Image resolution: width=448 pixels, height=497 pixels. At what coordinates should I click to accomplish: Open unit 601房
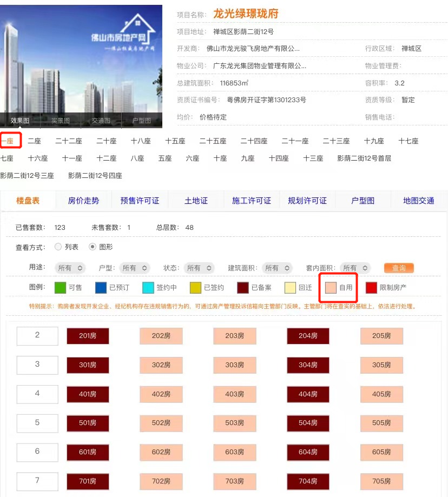click(88, 452)
